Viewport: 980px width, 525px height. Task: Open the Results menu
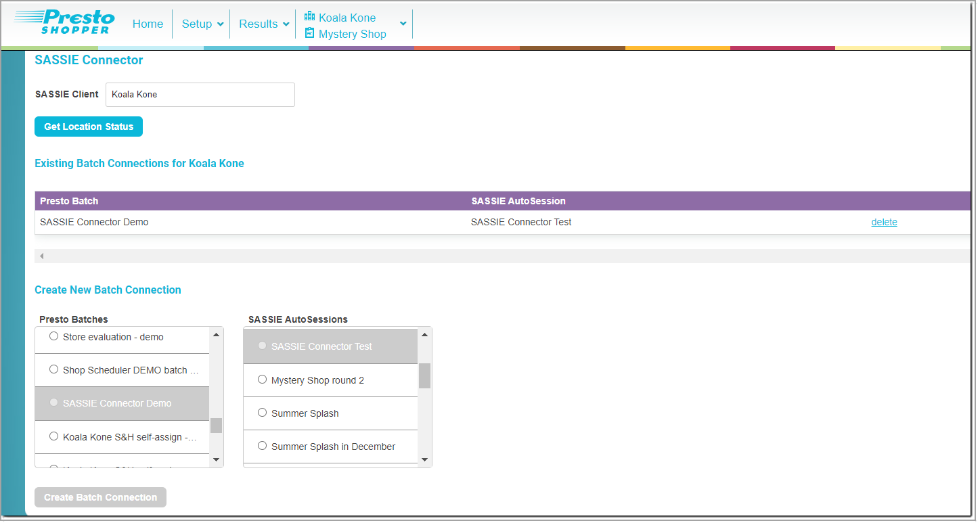pyautogui.click(x=259, y=24)
